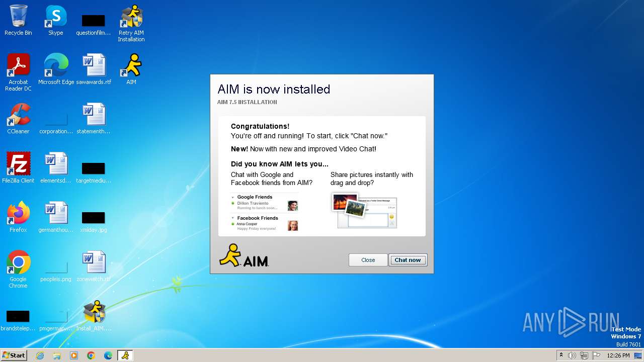The width and height of the screenshot is (644, 362).
Task: Click the AIM is now installed title
Action: pyautogui.click(x=274, y=89)
